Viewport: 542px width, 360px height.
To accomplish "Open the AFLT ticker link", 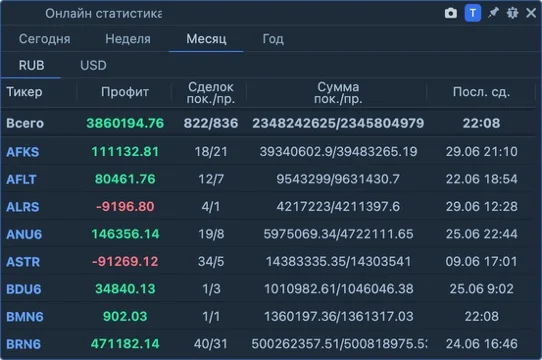I will (x=21, y=179).
